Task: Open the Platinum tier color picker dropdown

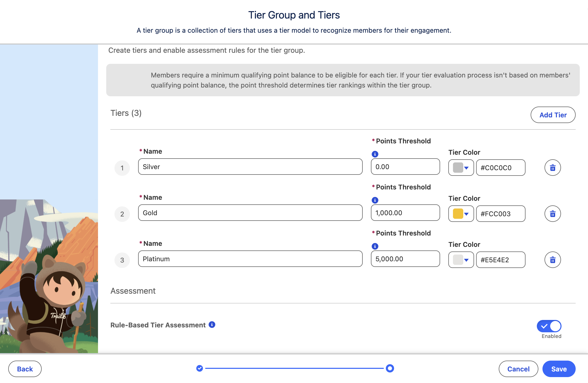Action: 461,260
